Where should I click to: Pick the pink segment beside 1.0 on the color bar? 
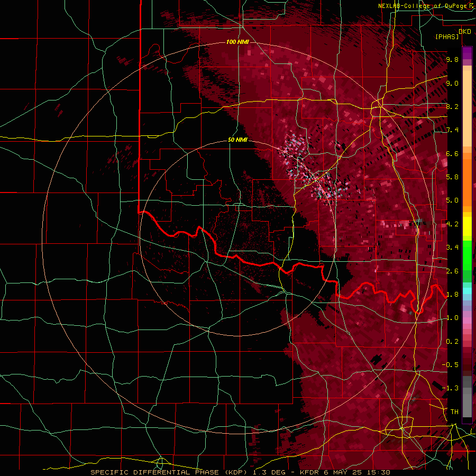467,321
